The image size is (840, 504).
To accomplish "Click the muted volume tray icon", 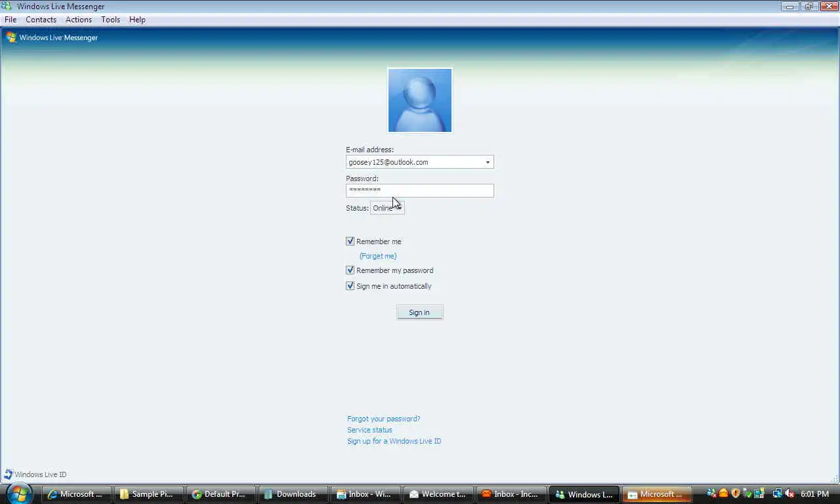I will point(789,493).
